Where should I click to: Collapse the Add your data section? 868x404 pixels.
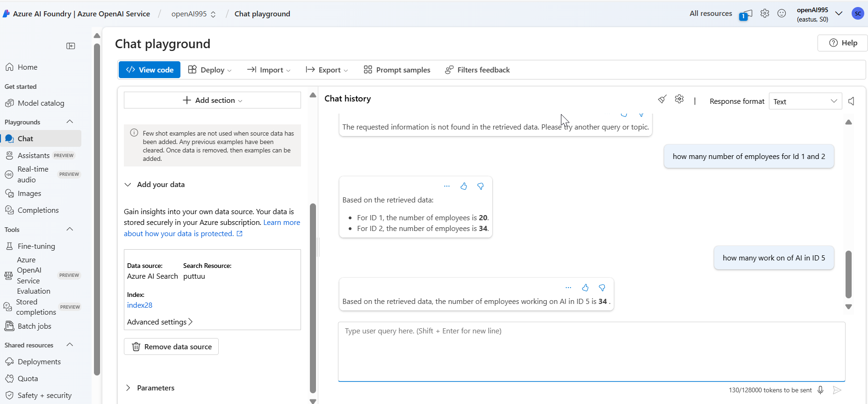(128, 185)
